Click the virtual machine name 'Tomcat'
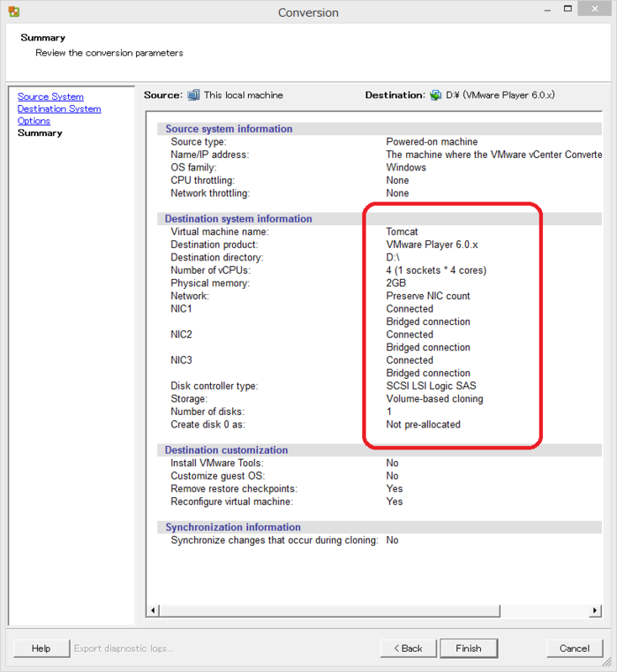The width and height of the screenshot is (617, 672). (x=402, y=232)
